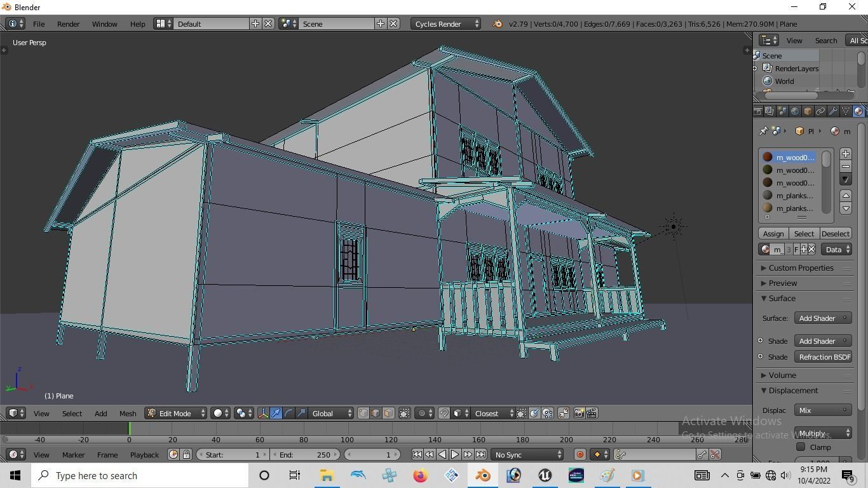Open the Closest snap target dropdown
The width and height of the screenshot is (868, 488).
(494, 413)
